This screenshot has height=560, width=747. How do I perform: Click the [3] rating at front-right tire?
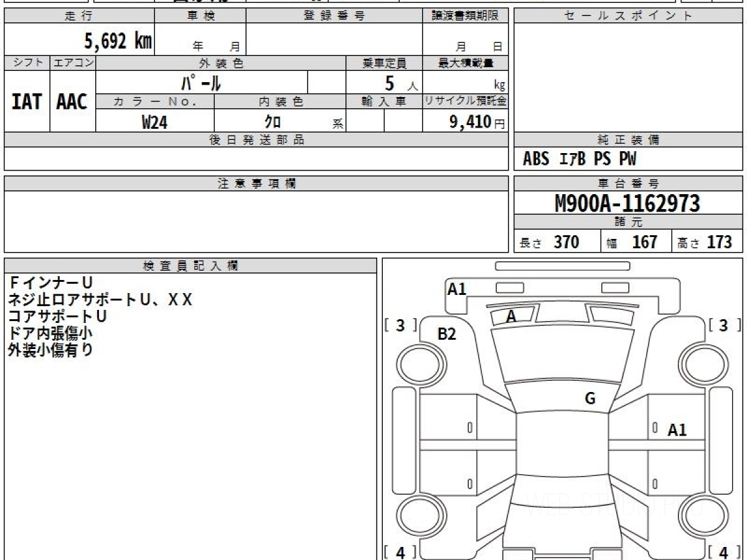724,325
